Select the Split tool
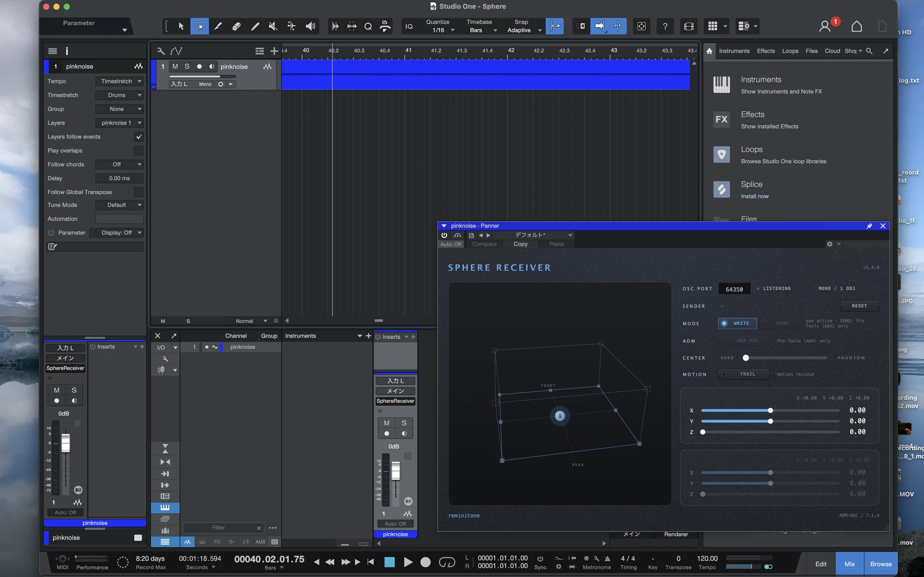Screen dimensions: 924x577 (x=218, y=26)
